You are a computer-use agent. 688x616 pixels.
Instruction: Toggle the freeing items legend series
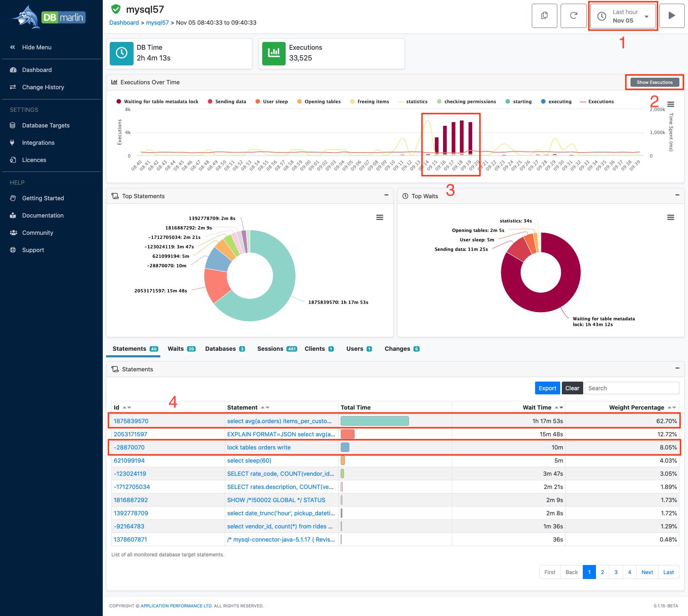coord(369,102)
